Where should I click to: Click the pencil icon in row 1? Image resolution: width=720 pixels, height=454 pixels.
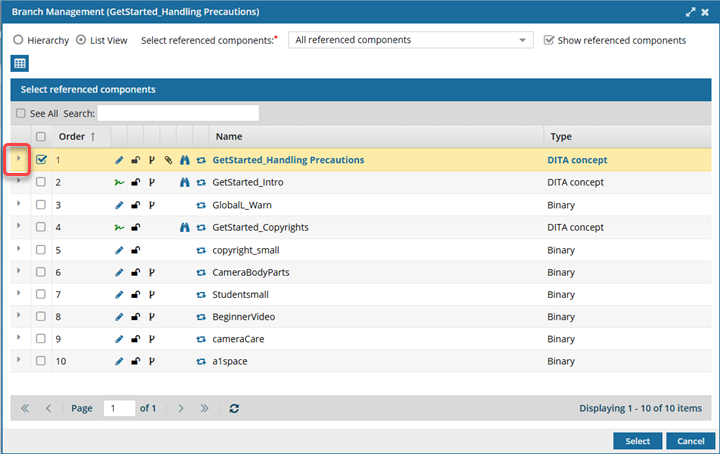coord(119,160)
